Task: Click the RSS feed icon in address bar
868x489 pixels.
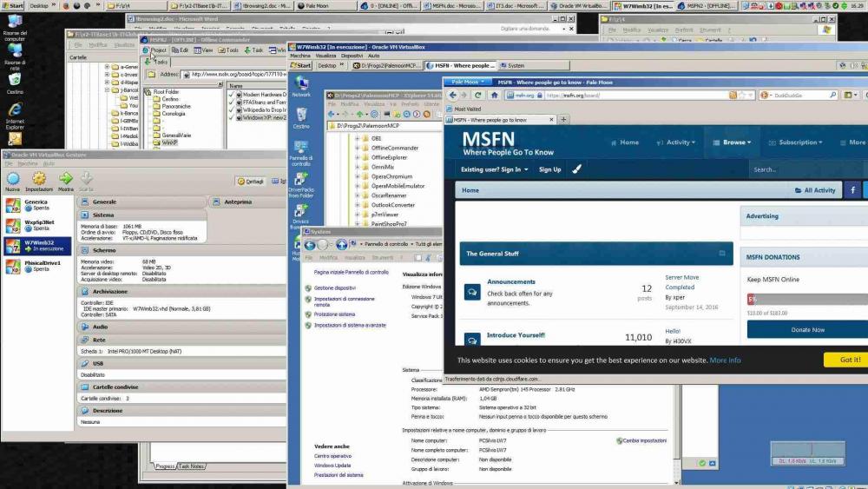Action: pos(733,96)
